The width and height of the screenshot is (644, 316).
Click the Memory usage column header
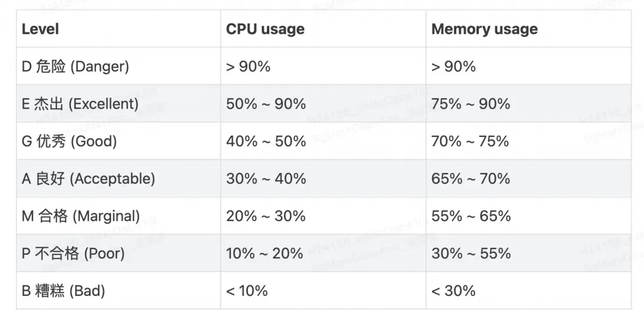click(484, 29)
